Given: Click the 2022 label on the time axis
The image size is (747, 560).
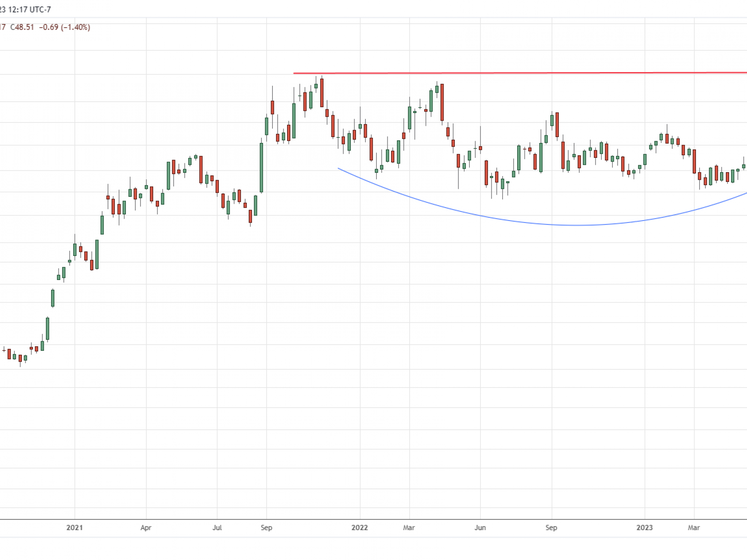Looking at the screenshot, I should tap(360, 528).
